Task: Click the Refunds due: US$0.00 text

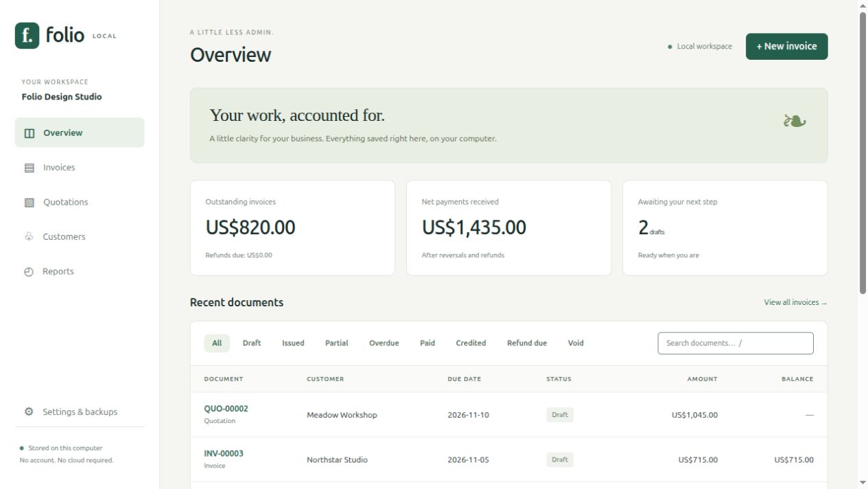Action: pos(239,255)
